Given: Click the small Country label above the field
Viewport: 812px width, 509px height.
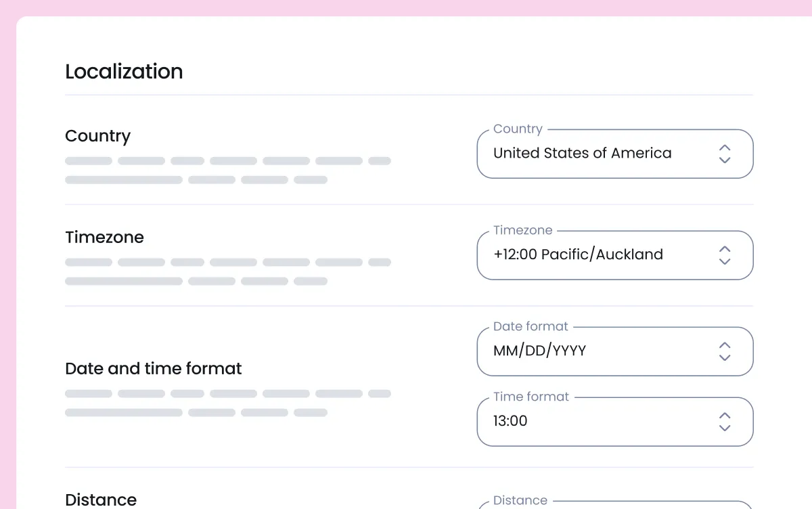Looking at the screenshot, I should (518, 129).
